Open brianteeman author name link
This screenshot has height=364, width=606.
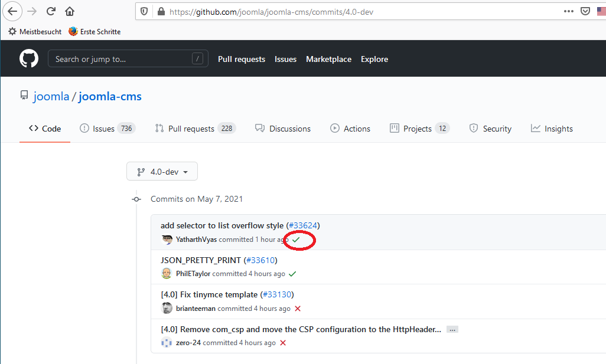coord(196,309)
